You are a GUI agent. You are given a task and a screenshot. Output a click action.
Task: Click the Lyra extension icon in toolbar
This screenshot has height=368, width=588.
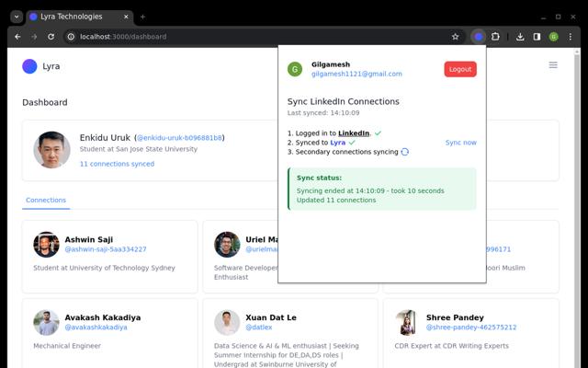(x=478, y=37)
